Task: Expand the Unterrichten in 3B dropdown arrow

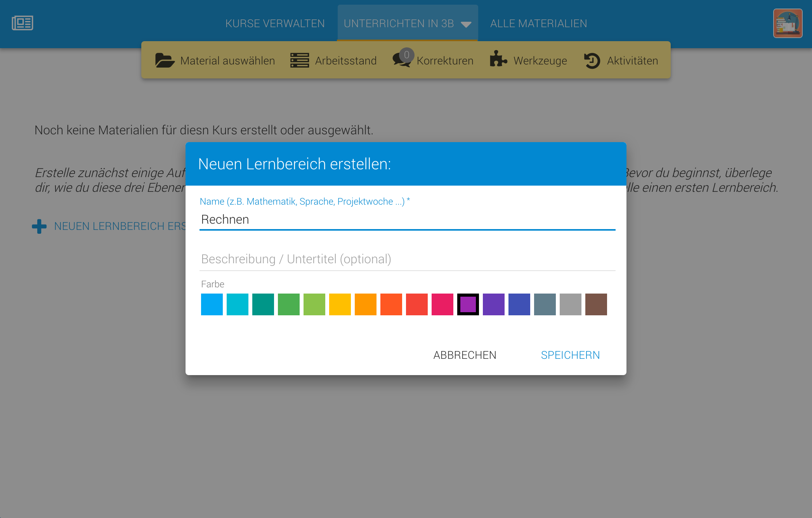Action: pyautogui.click(x=466, y=24)
